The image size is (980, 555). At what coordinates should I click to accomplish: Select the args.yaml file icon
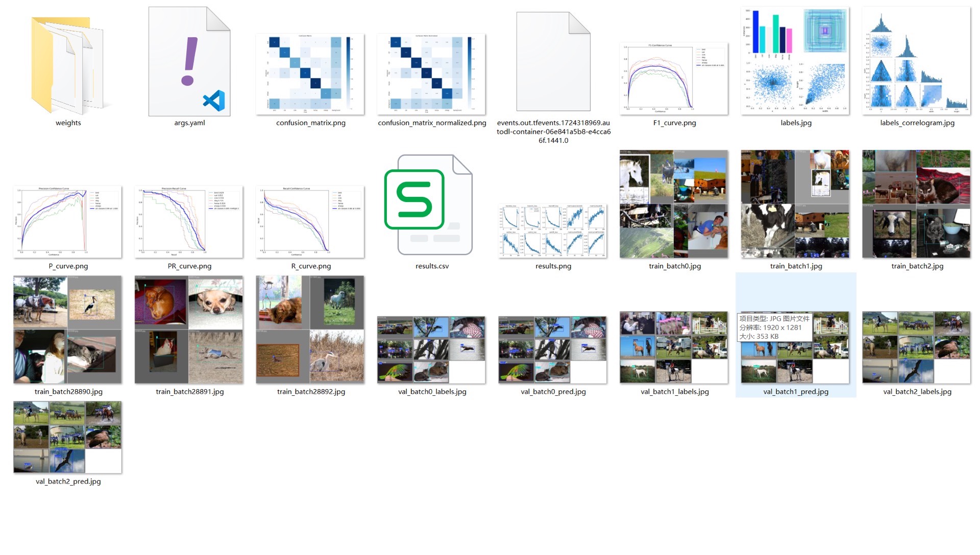(x=189, y=62)
